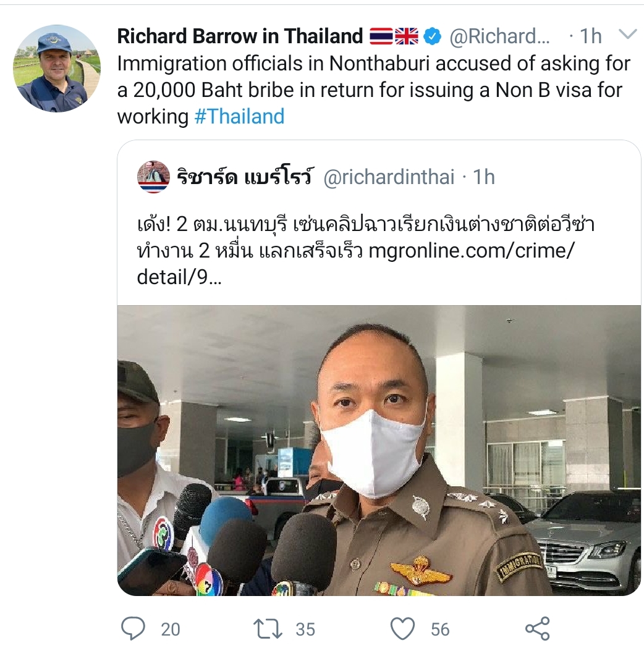Open Richard Barrow in Thailand display name
Viewport: 644px width, 651px height.
pyautogui.click(x=240, y=36)
